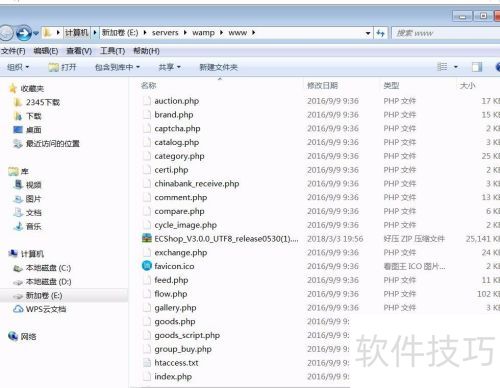The height and width of the screenshot is (388, 500).
Task: Open the recent pages dropdown beside Forward
Action: coord(36,33)
